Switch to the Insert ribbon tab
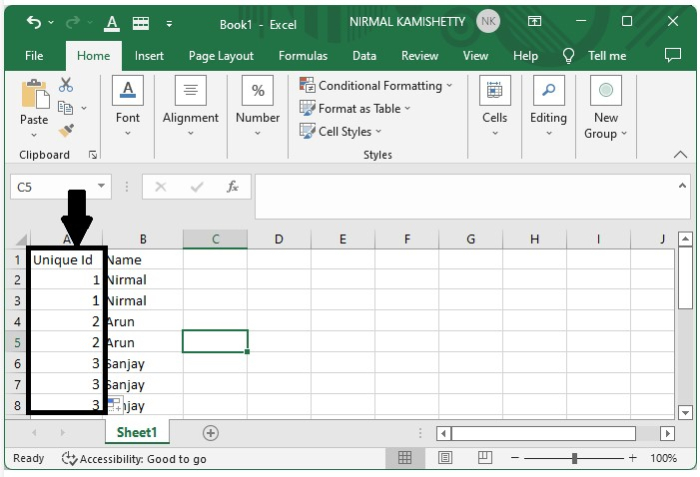The height and width of the screenshot is (477, 700). point(149,56)
